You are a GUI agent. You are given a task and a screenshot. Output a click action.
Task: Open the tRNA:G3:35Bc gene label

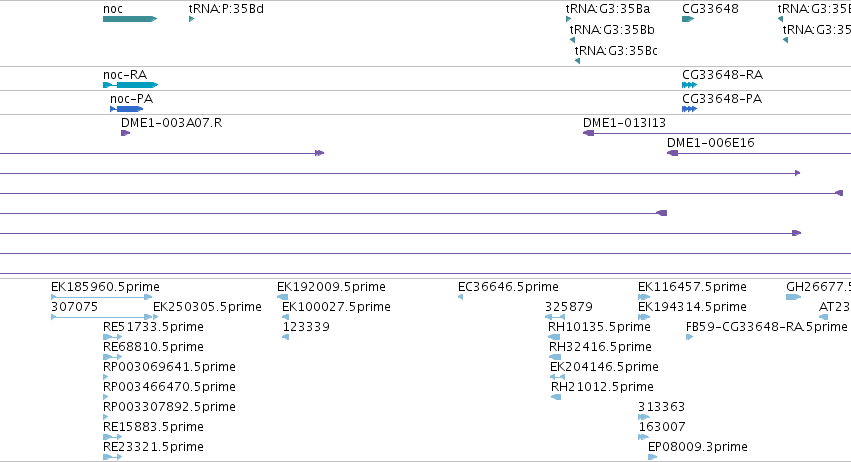click(x=616, y=50)
